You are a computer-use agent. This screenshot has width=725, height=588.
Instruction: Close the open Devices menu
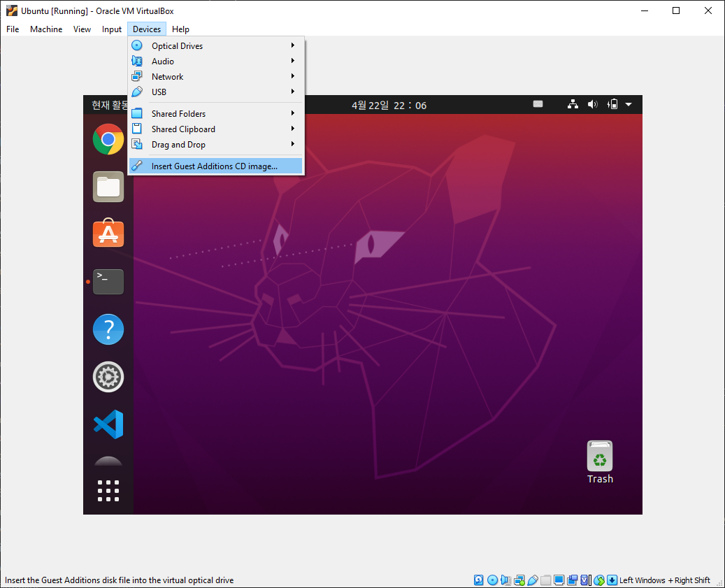(x=147, y=29)
